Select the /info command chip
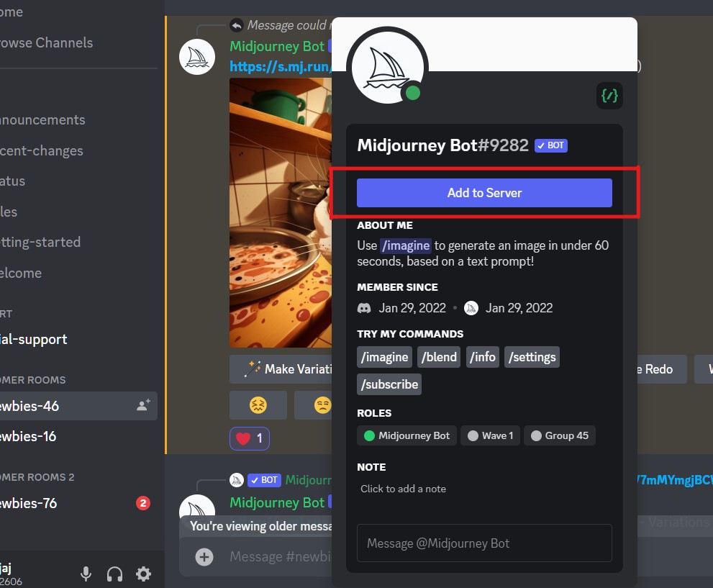This screenshot has height=588, width=713. pos(483,357)
